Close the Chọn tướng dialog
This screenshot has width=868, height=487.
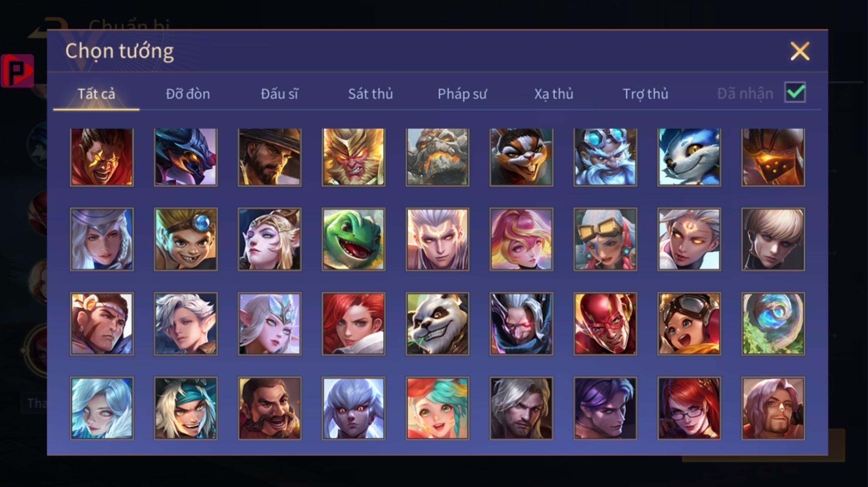tap(800, 51)
